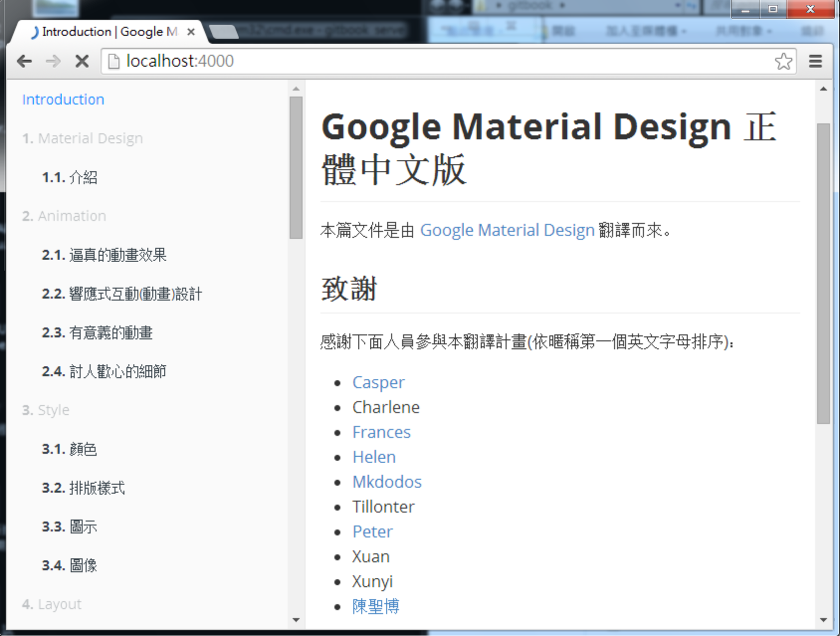Viewport: 840px width, 636px height.
Task: Open section 2.3. 有意義的動畫
Action: pos(97,332)
